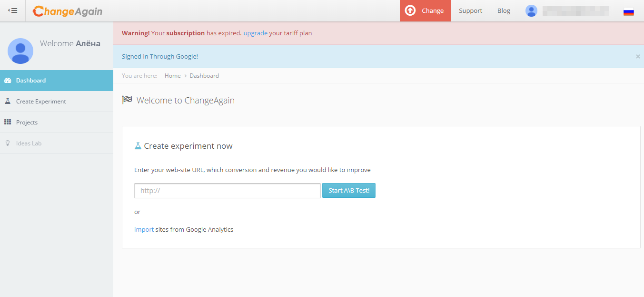This screenshot has width=644, height=297.
Task: Click the Create experiment now heading
Action: (188, 146)
